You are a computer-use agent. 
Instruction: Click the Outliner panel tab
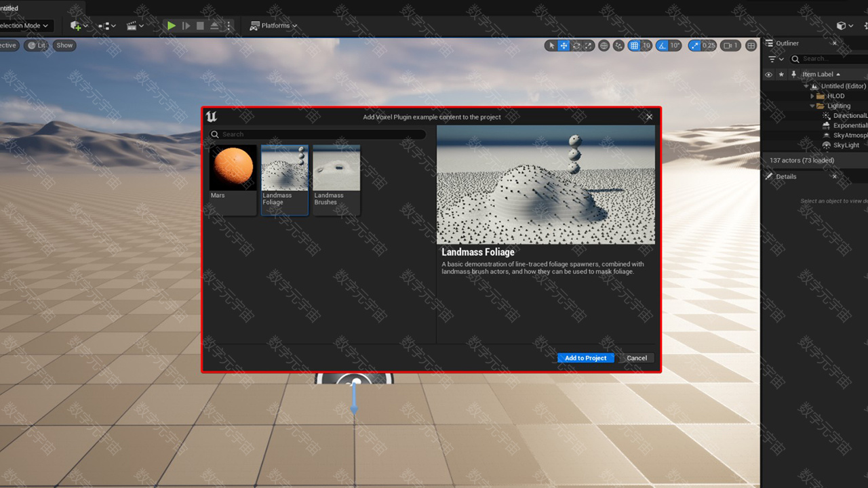(787, 43)
